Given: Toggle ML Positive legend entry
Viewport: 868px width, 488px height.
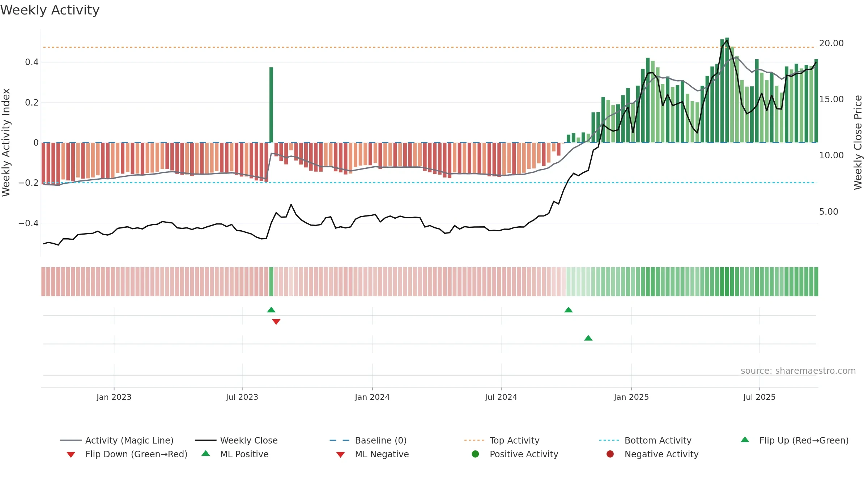Looking at the screenshot, I should (x=235, y=454).
